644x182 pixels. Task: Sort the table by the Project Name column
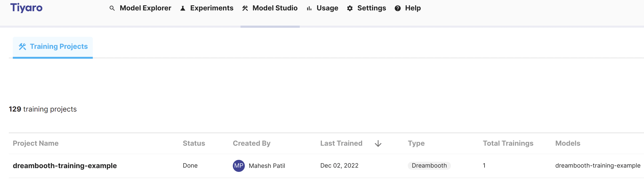click(x=36, y=143)
